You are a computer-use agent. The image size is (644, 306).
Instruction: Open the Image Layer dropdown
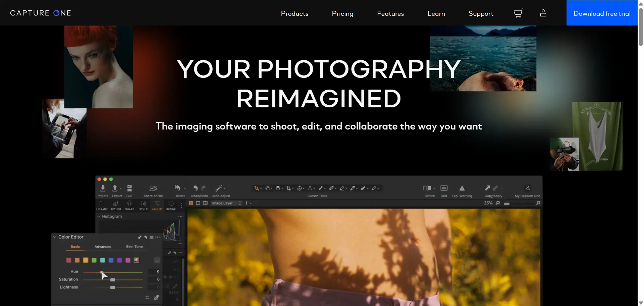tap(226, 203)
